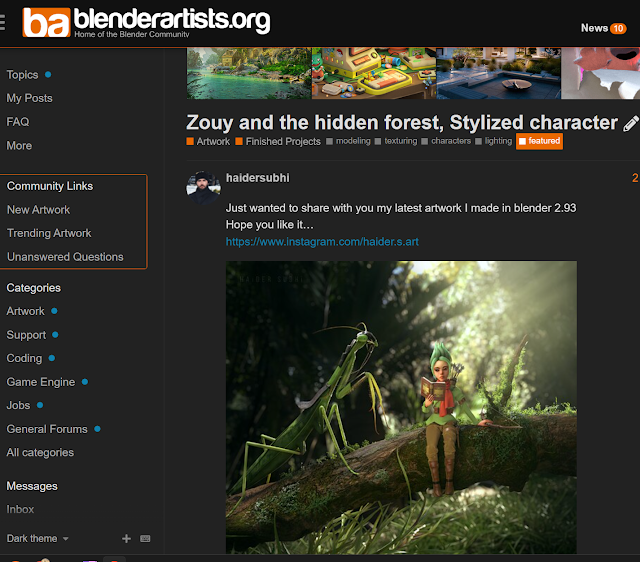Click the orange News count badge 10

[x=618, y=28]
